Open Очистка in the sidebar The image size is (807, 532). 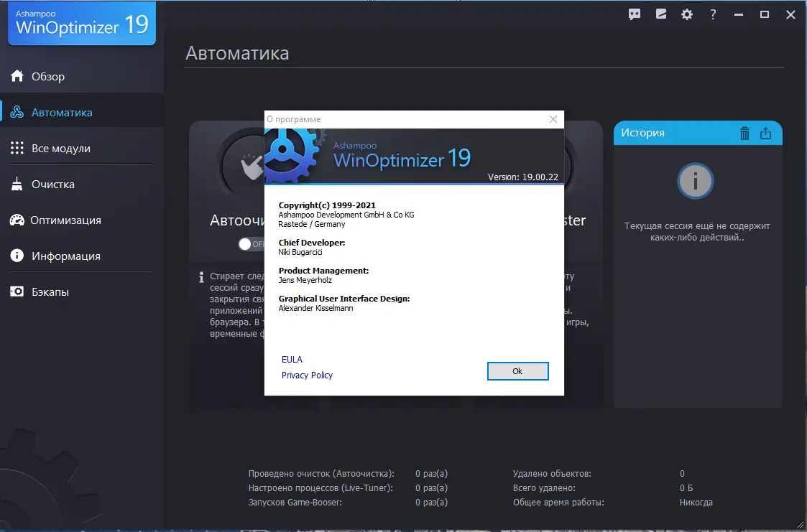tap(83, 184)
